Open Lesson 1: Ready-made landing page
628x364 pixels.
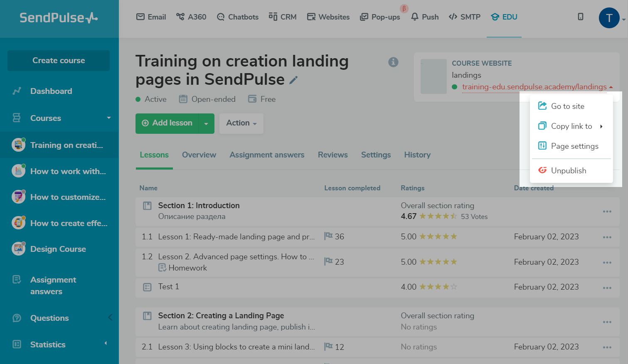pos(236,237)
